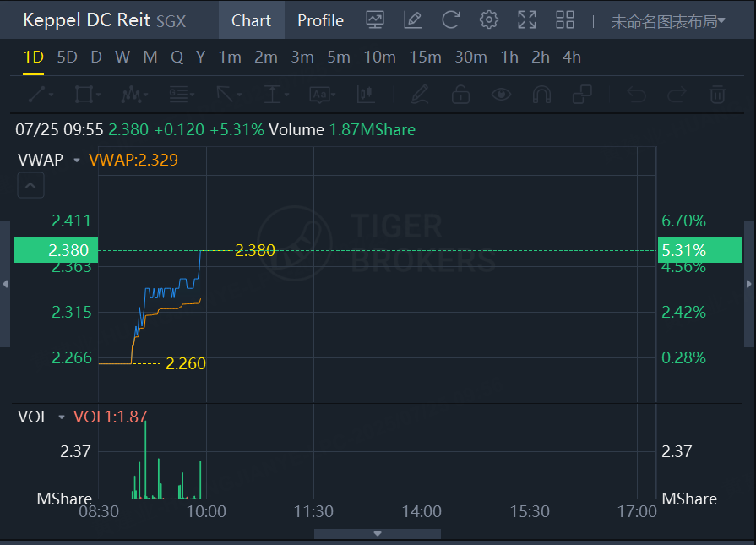
Task: Click the 6.70% percent axis label
Action: 683,221
